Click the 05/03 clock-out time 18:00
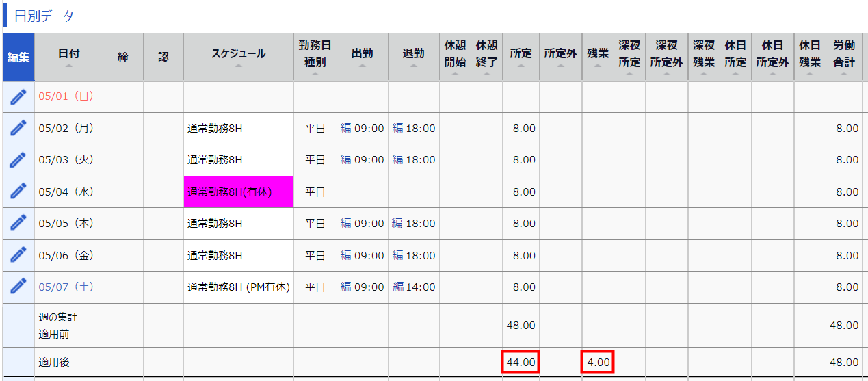 420,160
